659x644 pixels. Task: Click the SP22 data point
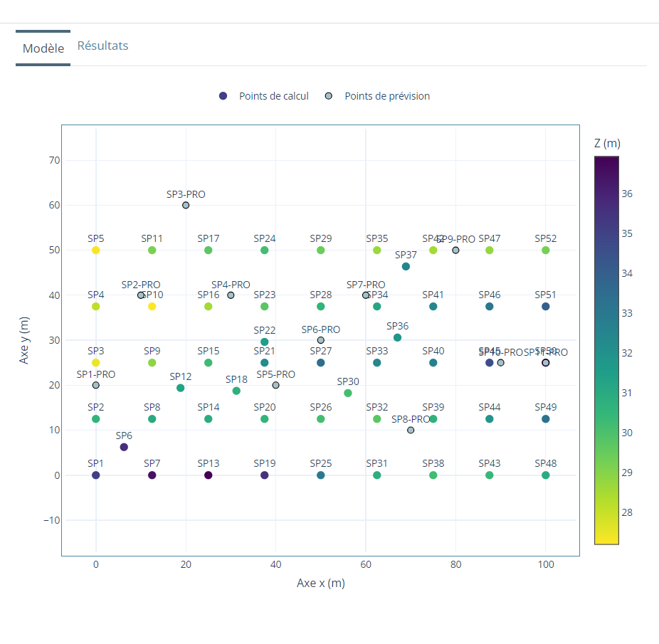265,342
